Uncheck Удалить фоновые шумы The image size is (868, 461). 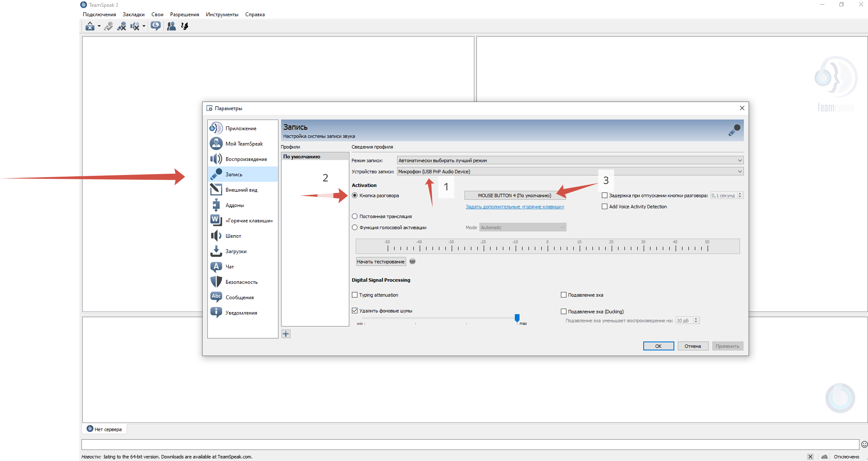point(354,311)
